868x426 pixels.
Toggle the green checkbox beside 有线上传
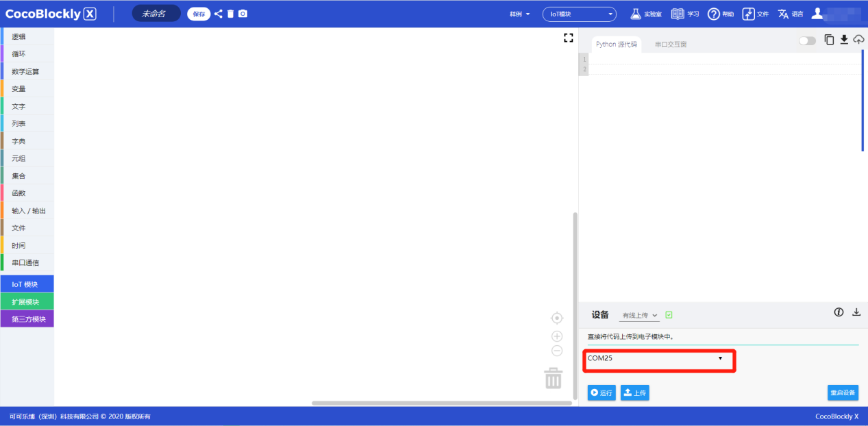click(669, 315)
